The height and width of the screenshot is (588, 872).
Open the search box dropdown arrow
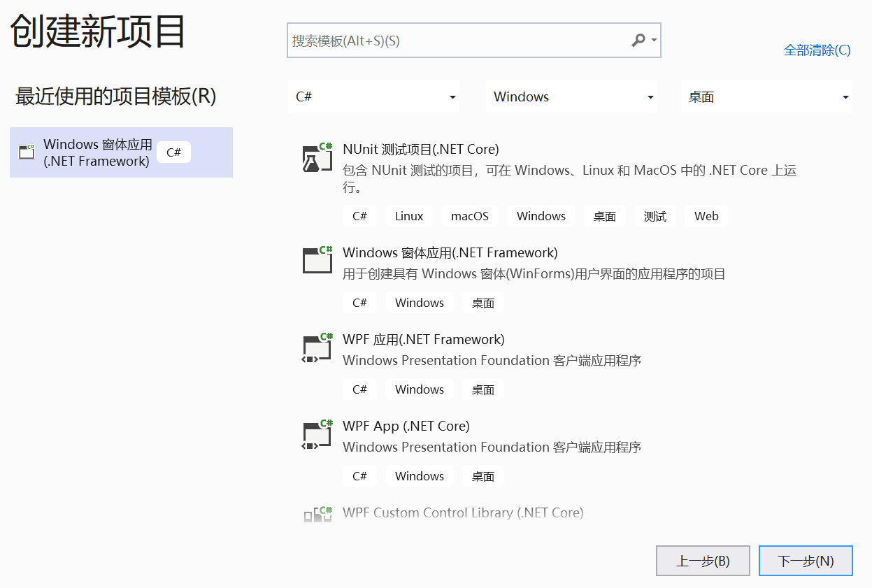click(x=652, y=41)
